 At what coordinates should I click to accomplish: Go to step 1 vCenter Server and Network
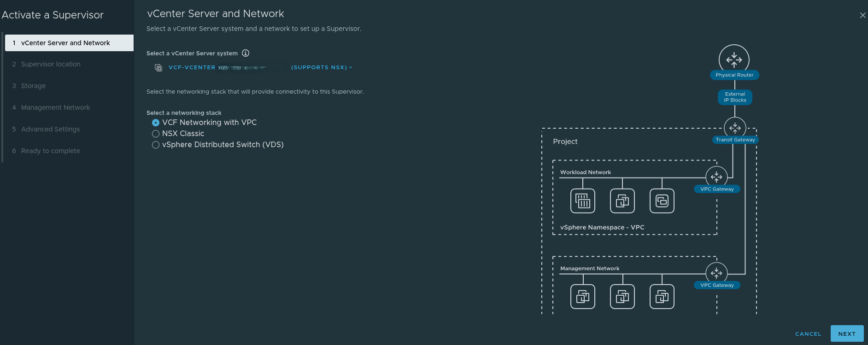[x=69, y=43]
